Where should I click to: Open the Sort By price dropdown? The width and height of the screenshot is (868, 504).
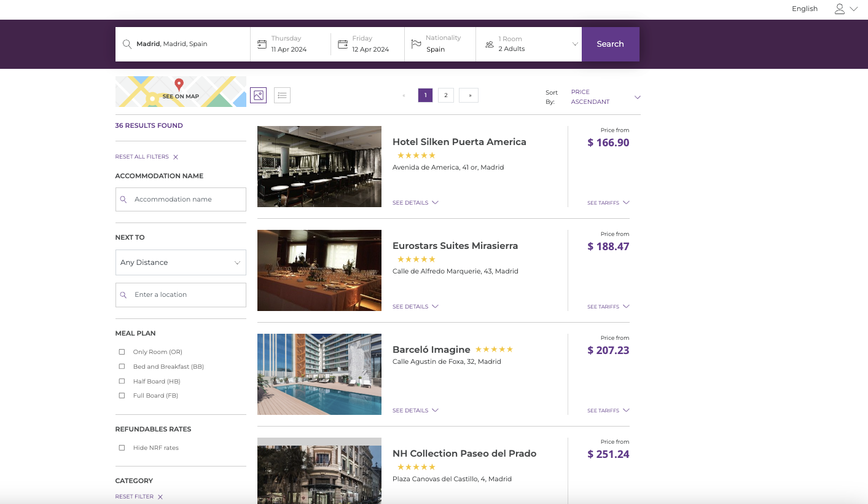point(606,97)
